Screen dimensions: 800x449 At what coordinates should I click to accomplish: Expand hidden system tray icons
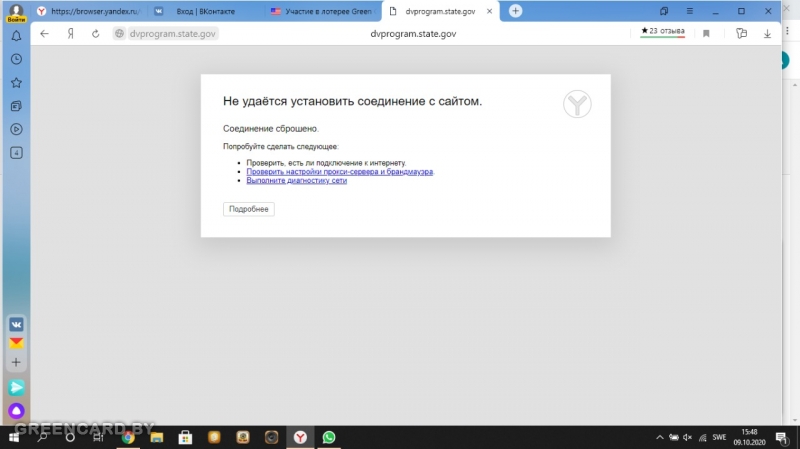(x=659, y=437)
